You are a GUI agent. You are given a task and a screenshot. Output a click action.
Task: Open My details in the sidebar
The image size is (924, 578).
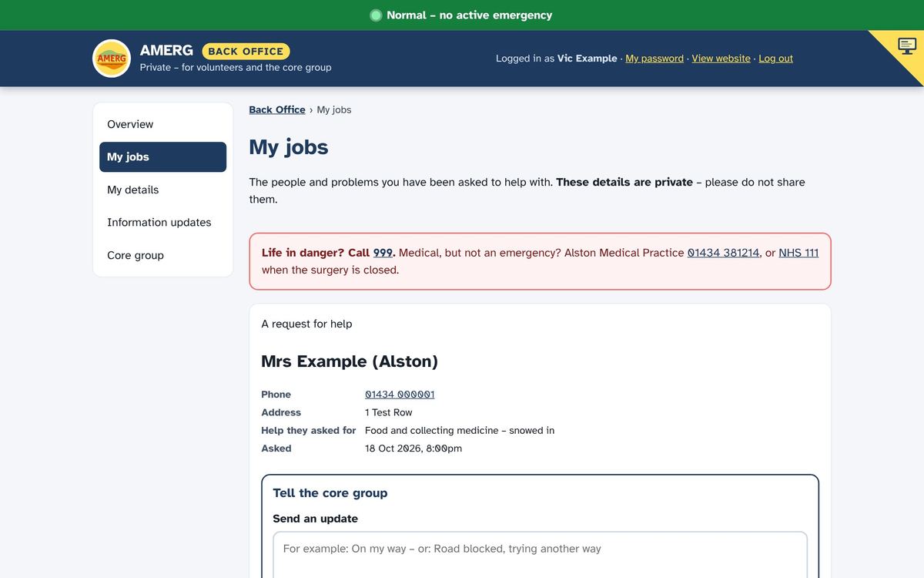coord(162,190)
